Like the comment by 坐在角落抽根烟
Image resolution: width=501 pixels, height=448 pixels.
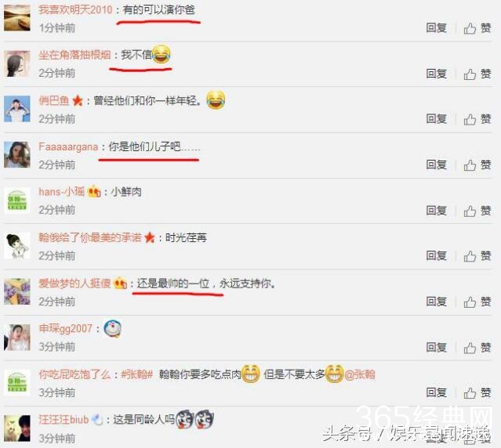477,74
